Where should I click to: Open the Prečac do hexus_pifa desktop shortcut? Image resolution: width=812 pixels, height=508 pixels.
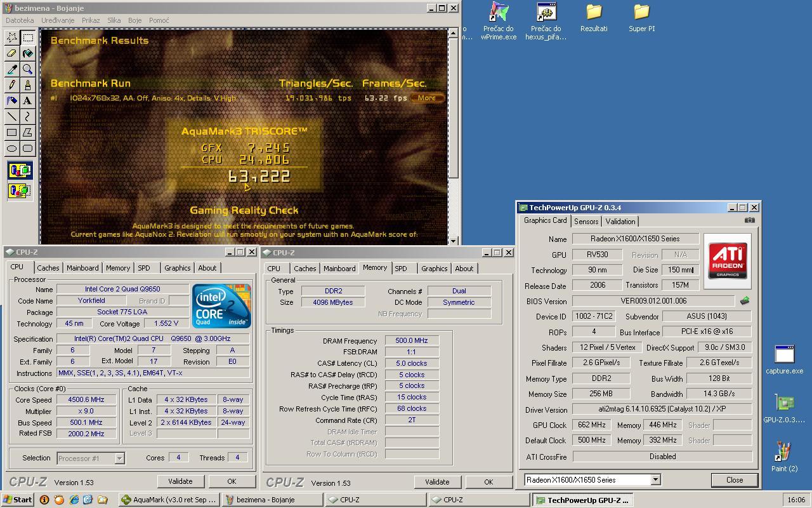[546, 22]
